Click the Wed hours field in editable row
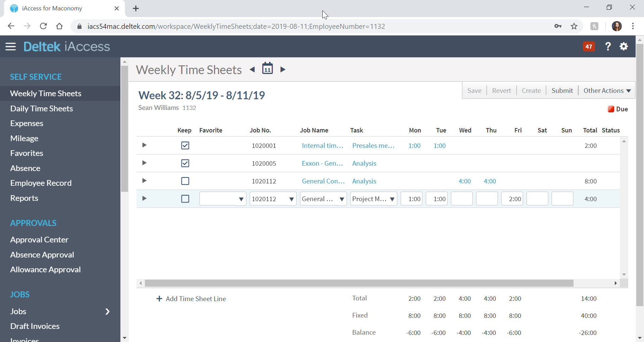 click(462, 199)
